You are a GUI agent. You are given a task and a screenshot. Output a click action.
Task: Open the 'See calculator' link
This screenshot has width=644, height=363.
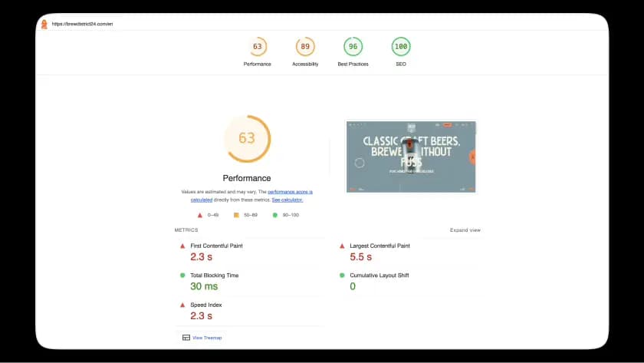coord(287,200)
